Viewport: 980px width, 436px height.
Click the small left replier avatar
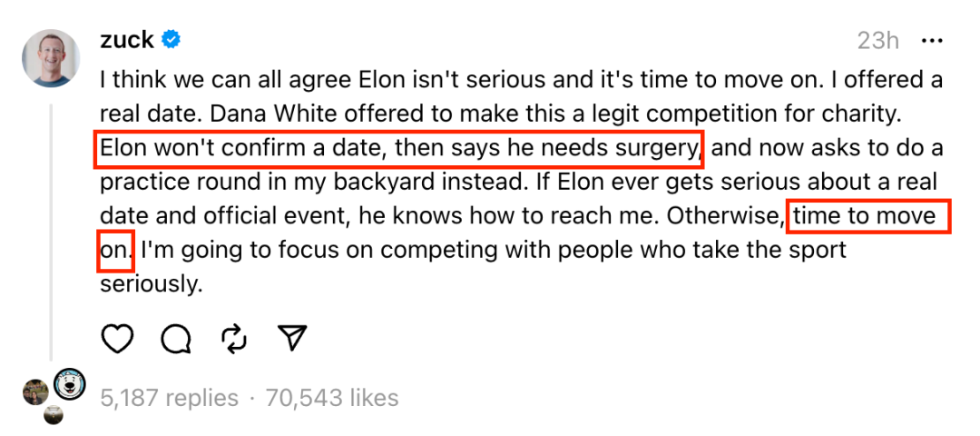(x=36, y=392)
